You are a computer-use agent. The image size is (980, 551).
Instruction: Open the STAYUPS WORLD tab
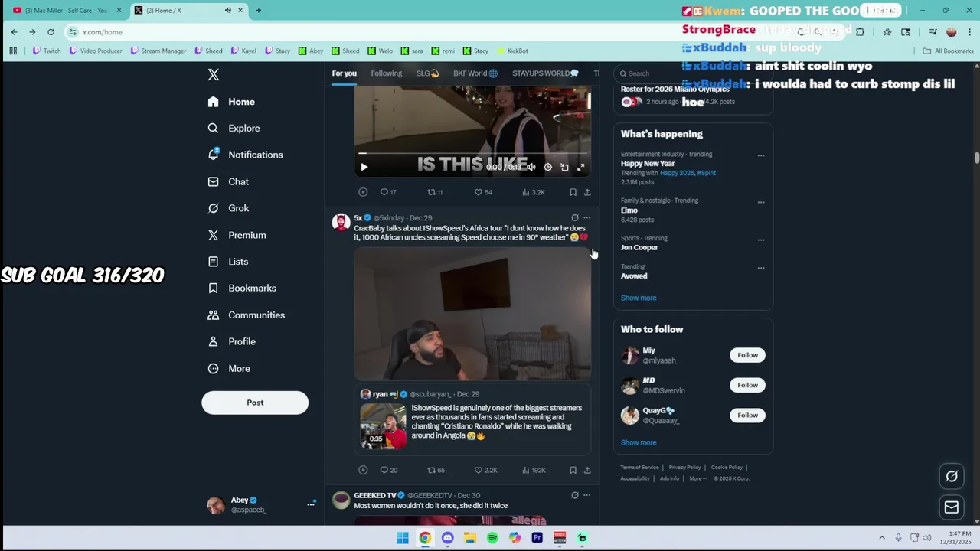click(x=545, y=73)
